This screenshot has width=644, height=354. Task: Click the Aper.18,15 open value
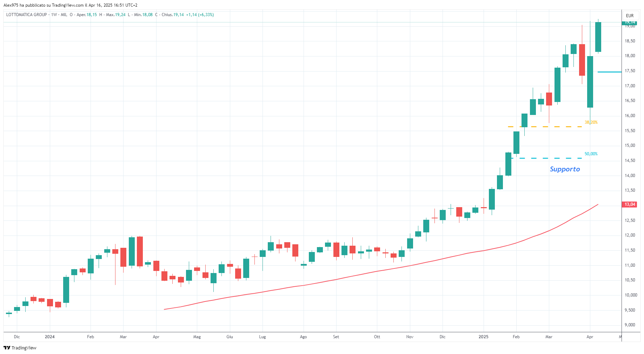87,15
